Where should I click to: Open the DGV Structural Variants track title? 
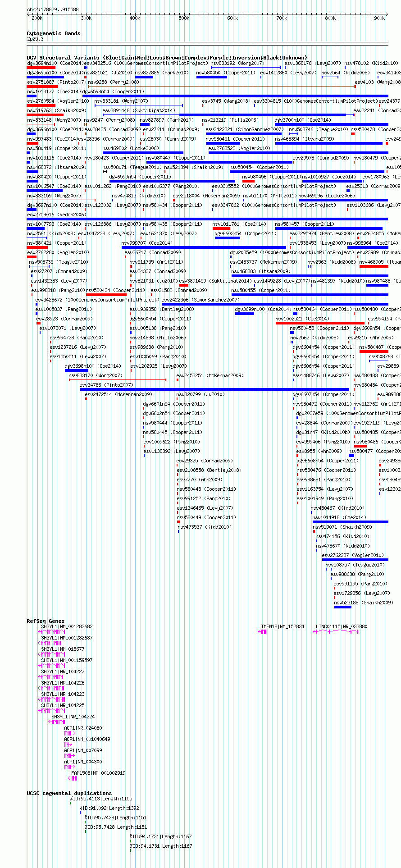click(x=167, y=58)
